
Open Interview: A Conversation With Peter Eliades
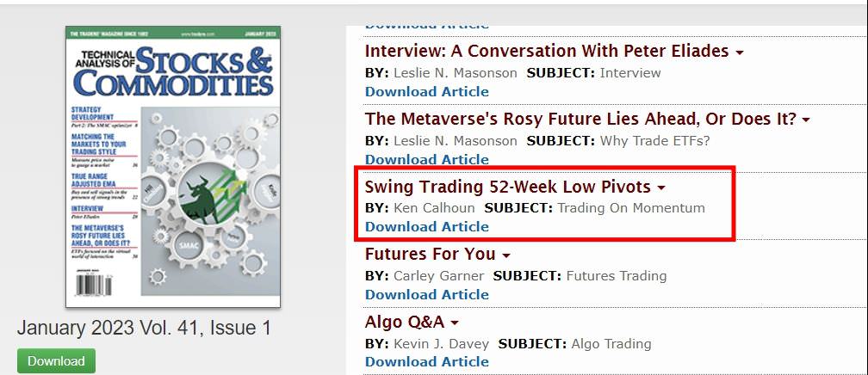(546, 51)
